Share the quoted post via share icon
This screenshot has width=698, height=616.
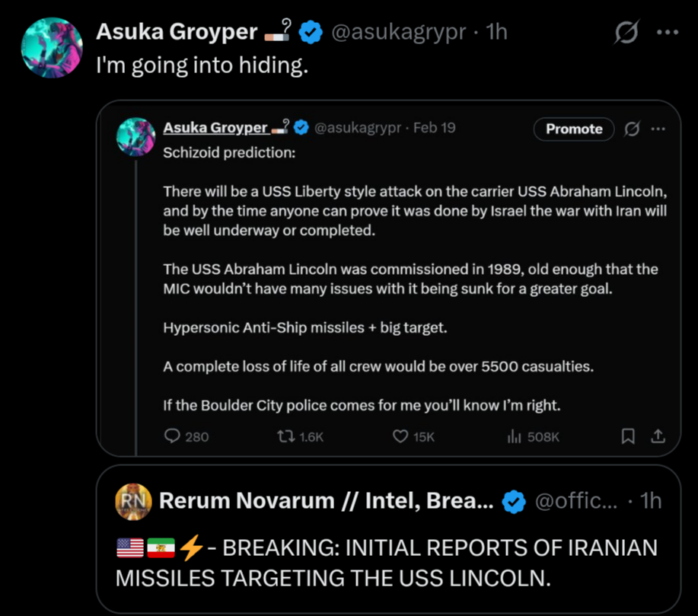click(658, 436)
